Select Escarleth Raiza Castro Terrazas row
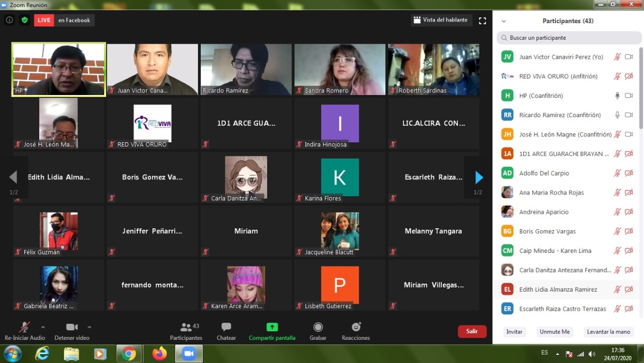The width and height of the screenshot is (644, 363). coord(567,309)
